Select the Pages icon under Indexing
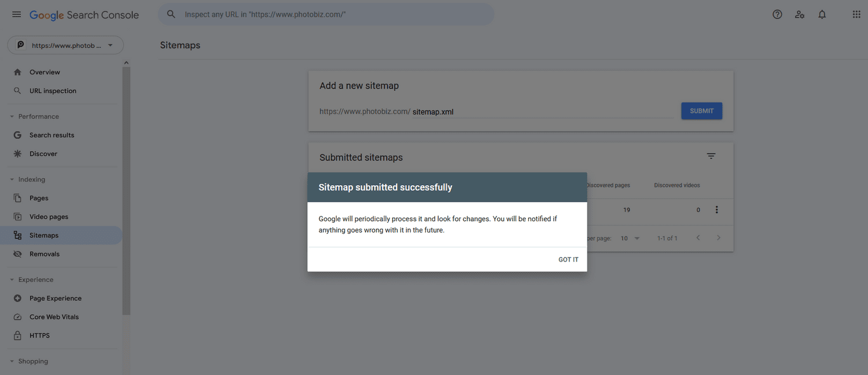The width and height of the screenshot is (868, 375). click(x=17, y=197)
